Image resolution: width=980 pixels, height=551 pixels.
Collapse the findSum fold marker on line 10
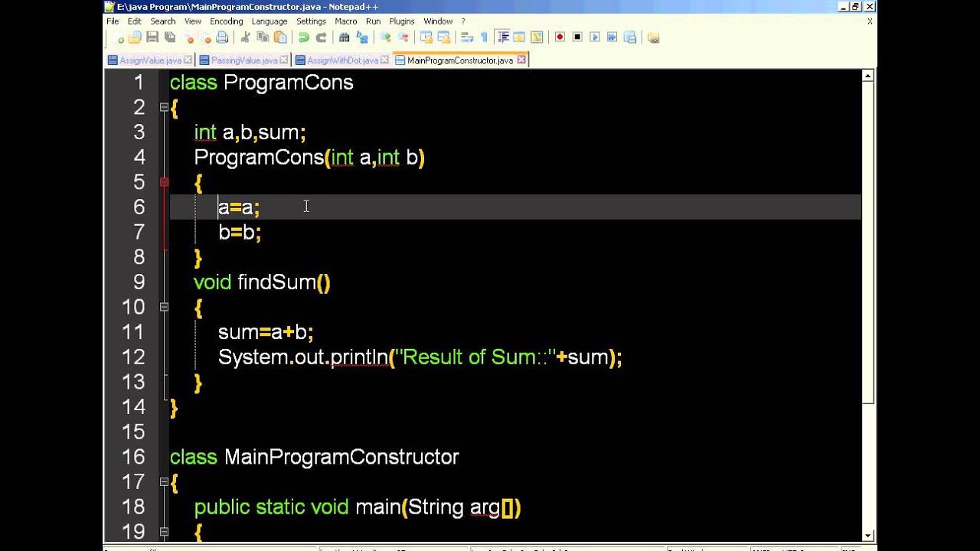164,307
